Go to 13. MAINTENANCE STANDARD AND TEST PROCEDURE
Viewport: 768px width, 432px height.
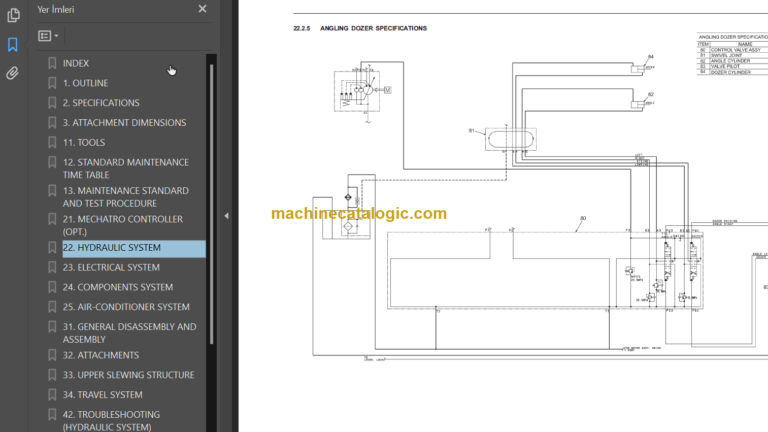125,197
